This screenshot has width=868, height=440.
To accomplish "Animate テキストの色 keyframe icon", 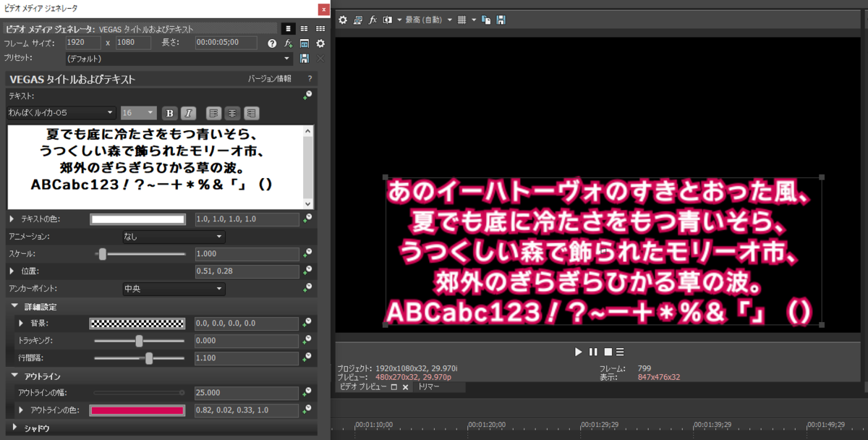I will click(307, 219).
